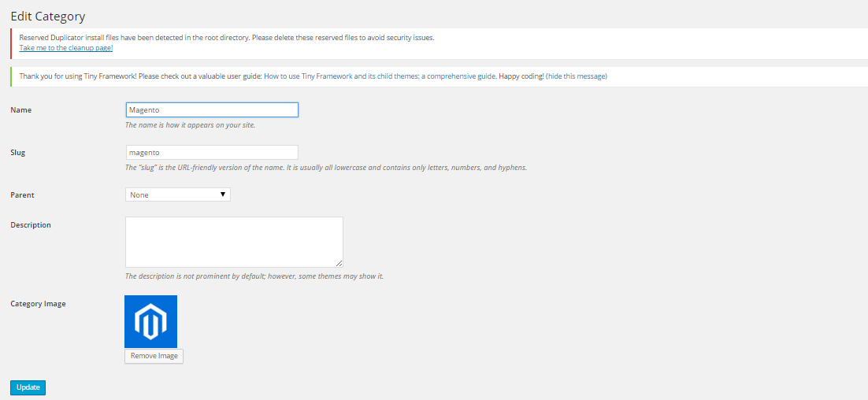This screenshot has width=868, height=400.
Task: Follow the 'Take me to the cleanup page!' link
Action: click(x=66, y=48)
